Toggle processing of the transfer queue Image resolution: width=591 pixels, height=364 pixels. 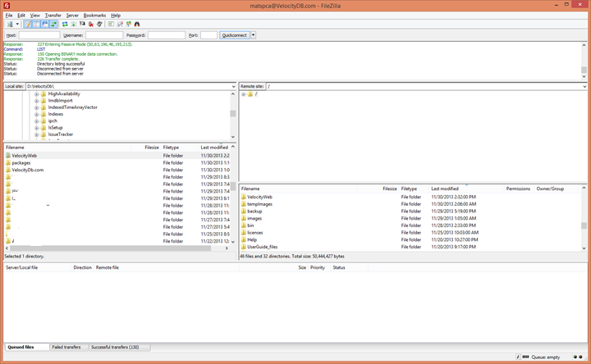74,24
